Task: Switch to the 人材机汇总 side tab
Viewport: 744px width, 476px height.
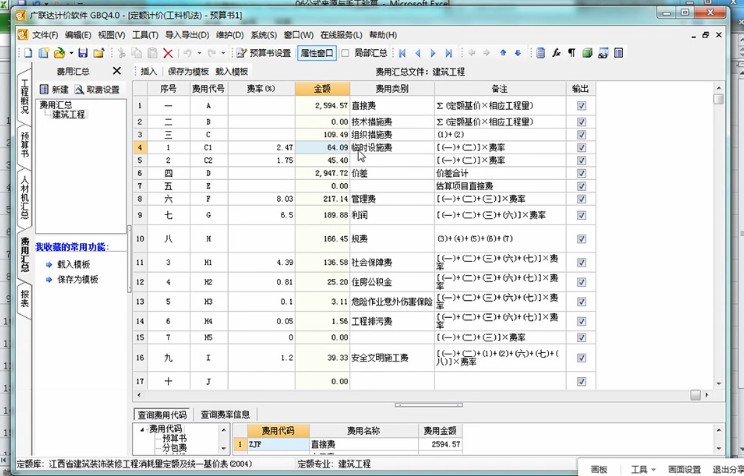Action: tap(25, 197)
